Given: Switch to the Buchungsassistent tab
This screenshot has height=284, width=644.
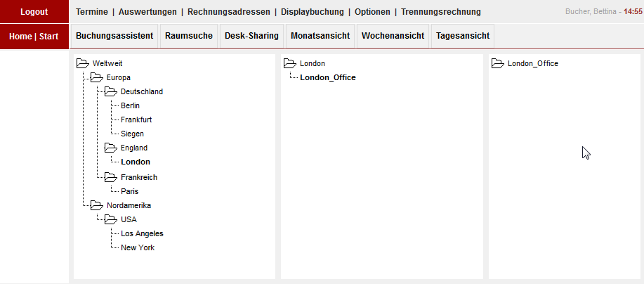Looking at the screenshot, I should pyautogui.click(x=114, y=36).
